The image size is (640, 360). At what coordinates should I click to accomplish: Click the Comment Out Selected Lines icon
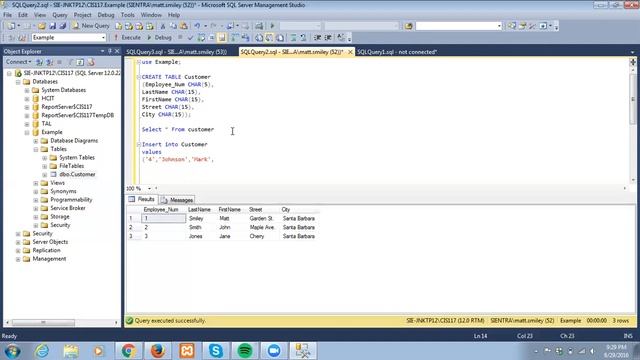tap(293, 38)
